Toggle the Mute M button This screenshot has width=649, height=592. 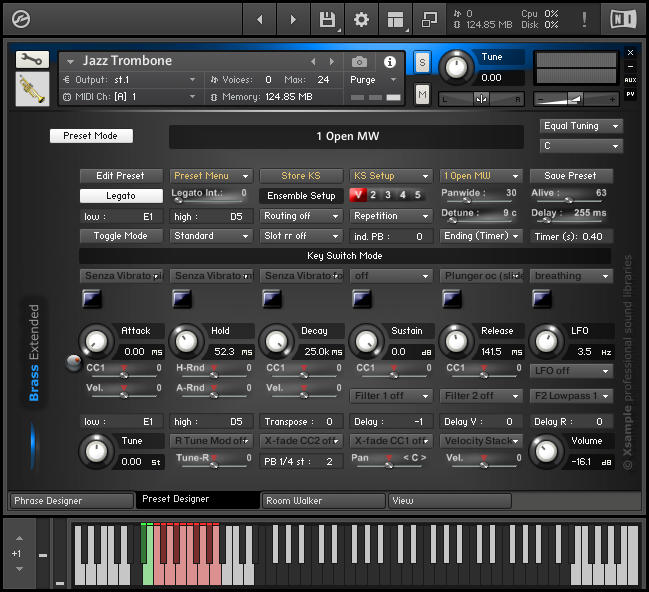422,94
